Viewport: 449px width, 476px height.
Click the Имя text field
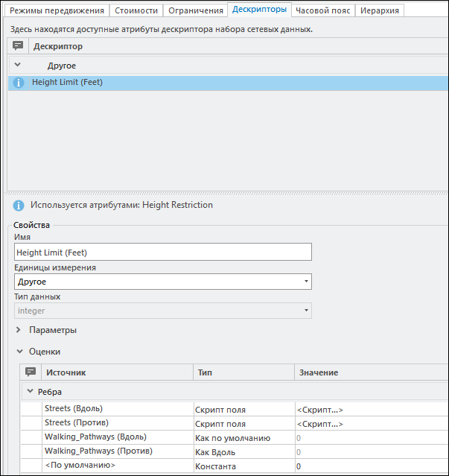click(162, 253)
